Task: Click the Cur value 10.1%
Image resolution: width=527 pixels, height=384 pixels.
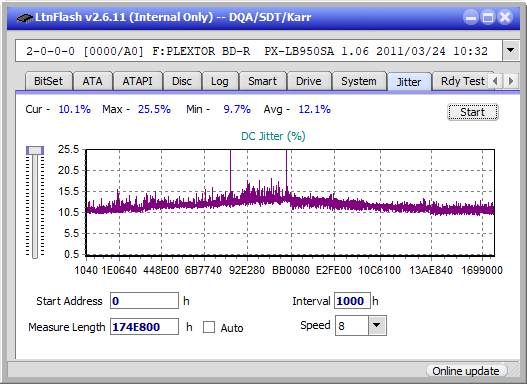Action: point(75,109)
